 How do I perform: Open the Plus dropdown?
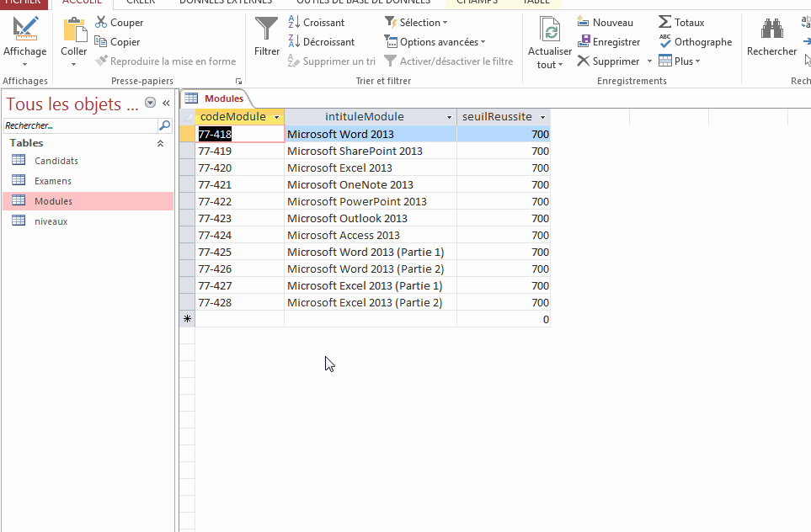click(x=679, y=61)
